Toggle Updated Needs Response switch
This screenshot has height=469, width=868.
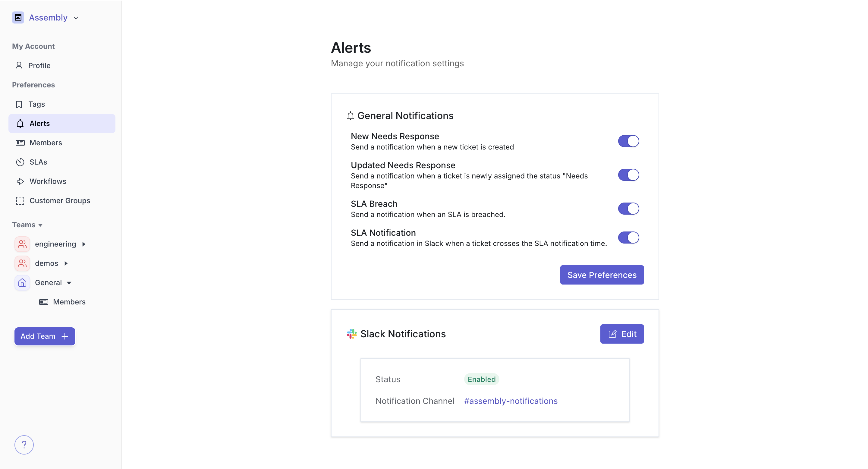pyautogui.click(x=628, y=175)
